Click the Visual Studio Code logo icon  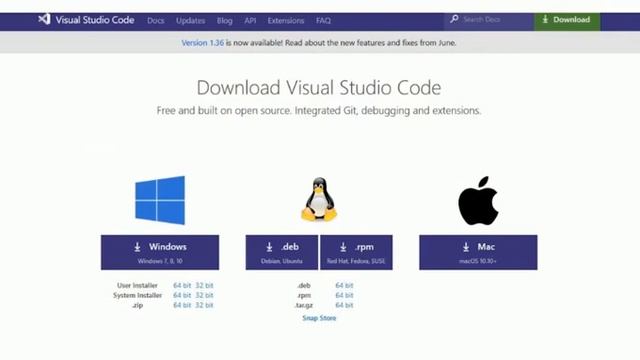coord(44,20)
